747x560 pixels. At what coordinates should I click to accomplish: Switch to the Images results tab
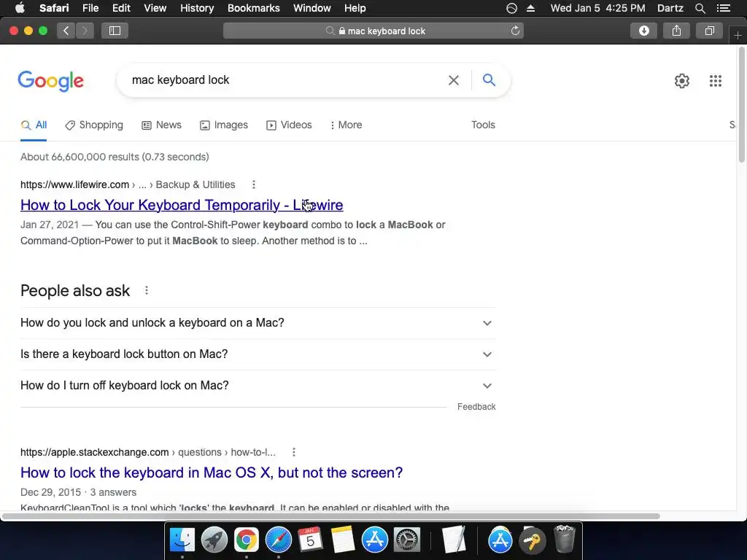coord(224,125)
